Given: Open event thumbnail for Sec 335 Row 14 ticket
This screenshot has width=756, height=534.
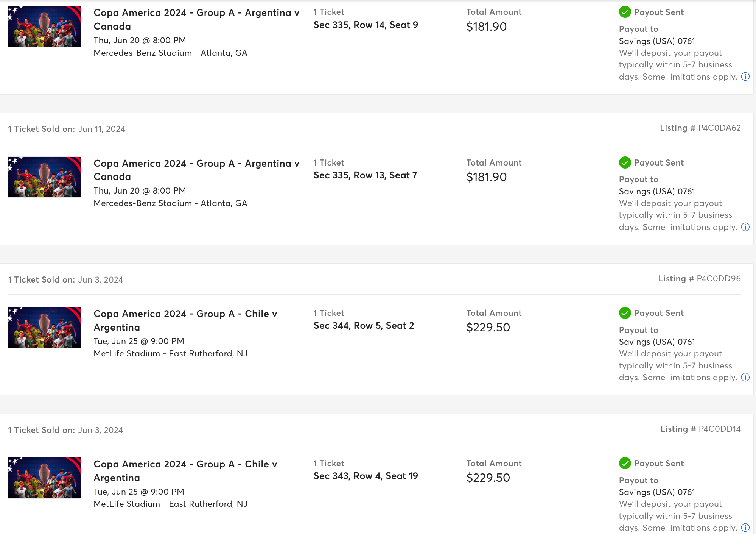Looking at the screenshot, I should 45,27.
